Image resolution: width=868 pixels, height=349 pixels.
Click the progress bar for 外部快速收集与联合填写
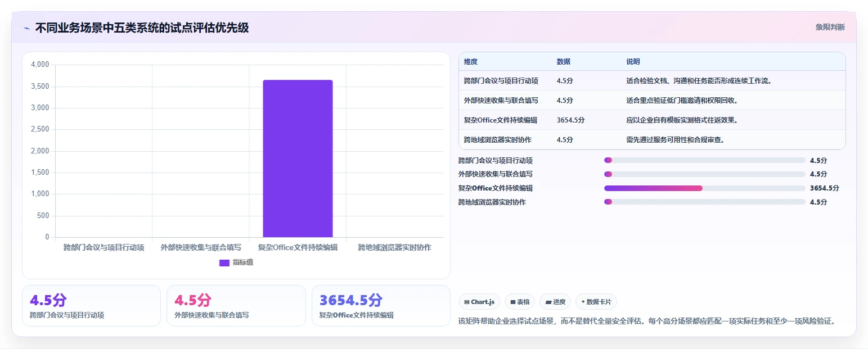(704, 174)
